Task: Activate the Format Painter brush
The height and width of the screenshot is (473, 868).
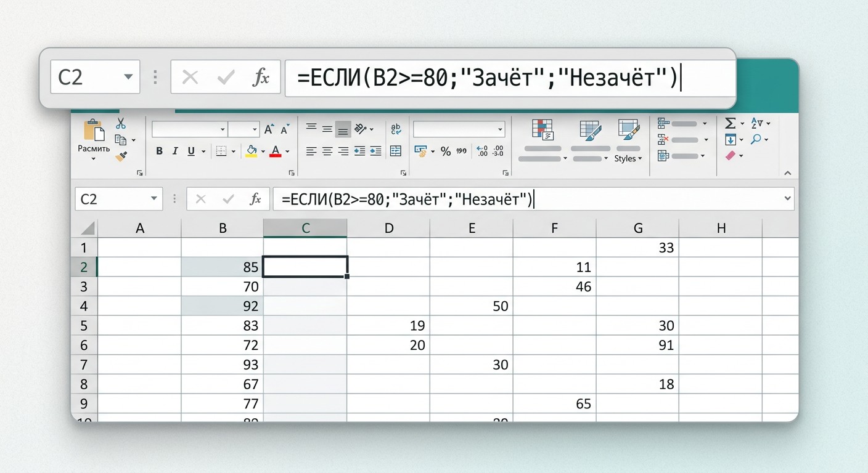Action: (121, 156)
